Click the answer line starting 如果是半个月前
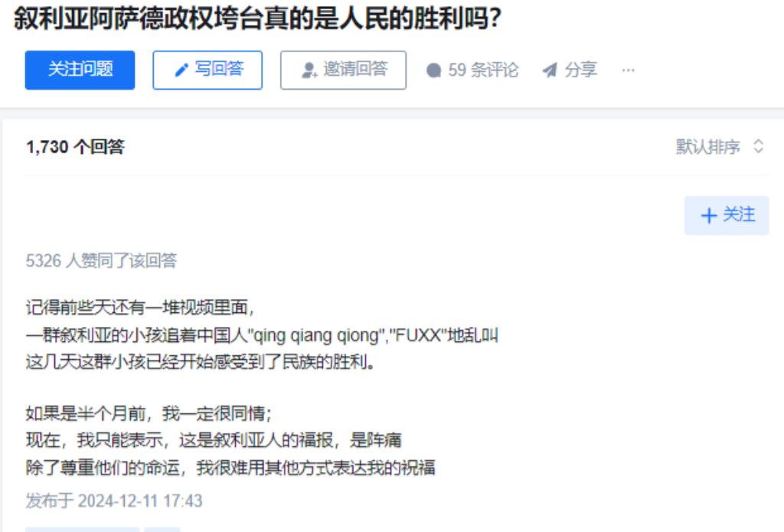Image resolution: width=784 pixels, height=532 pixels. coord(149,413)
